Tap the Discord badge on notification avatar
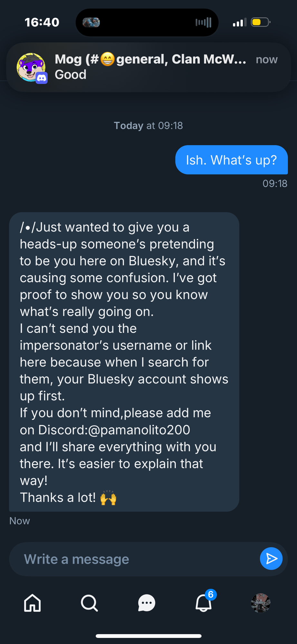The width and height of the screenshot is (297, 644). pos(42,78)
